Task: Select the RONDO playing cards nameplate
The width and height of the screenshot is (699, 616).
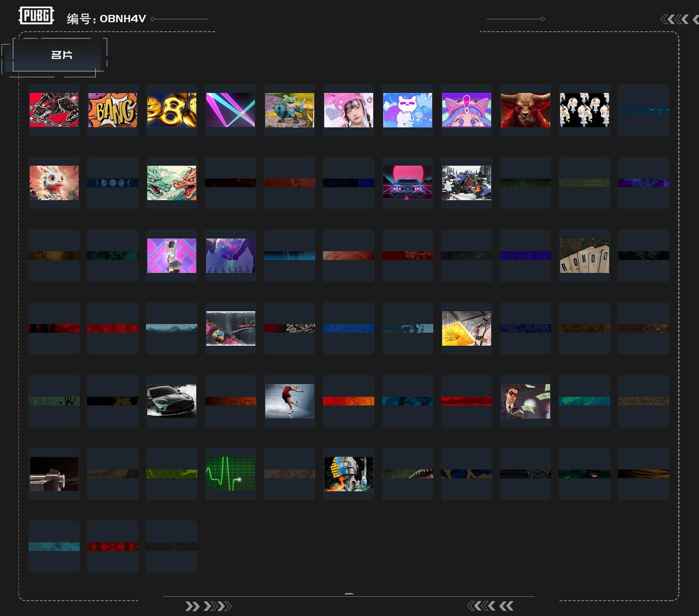Action: tap(585, 255)
